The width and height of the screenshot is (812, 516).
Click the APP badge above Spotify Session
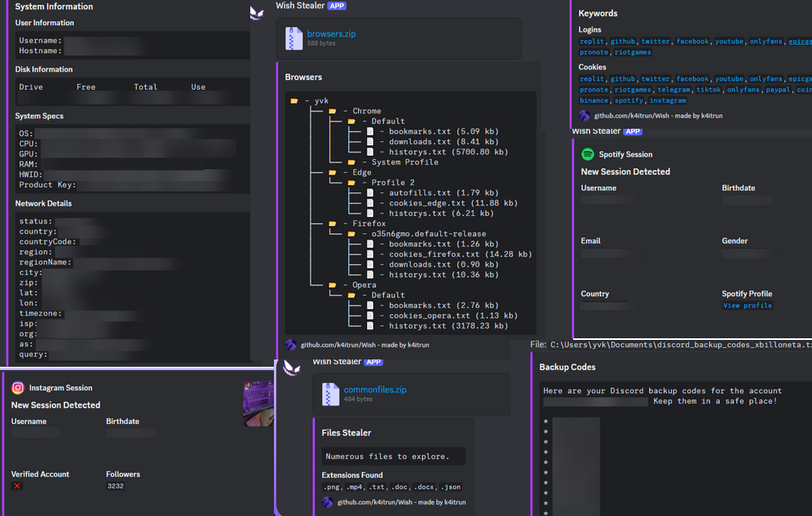633,131
